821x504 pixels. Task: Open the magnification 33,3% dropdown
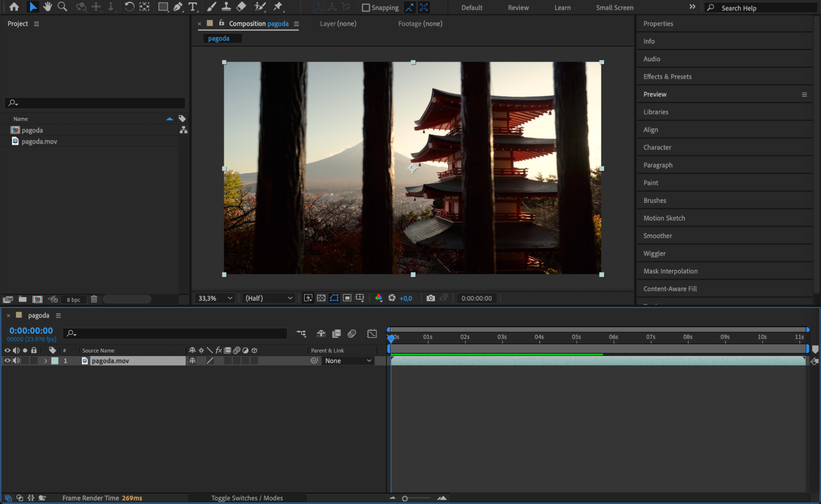pos(215,298)
